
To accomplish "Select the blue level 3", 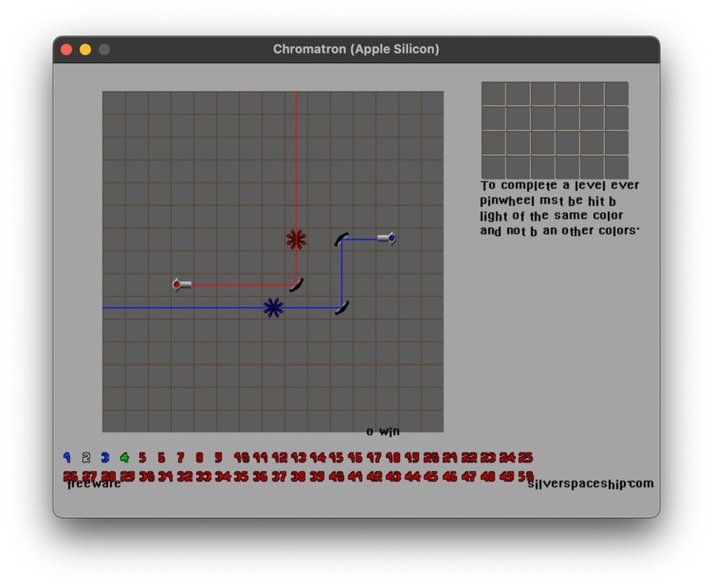I will click(x=105, y=456).
